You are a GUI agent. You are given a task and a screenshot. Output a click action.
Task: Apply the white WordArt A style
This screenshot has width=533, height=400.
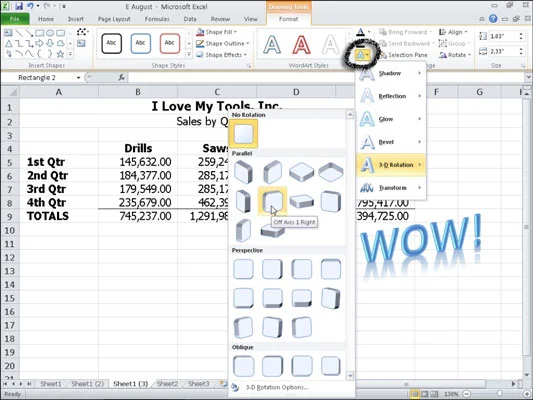click(x=330, y=45)
